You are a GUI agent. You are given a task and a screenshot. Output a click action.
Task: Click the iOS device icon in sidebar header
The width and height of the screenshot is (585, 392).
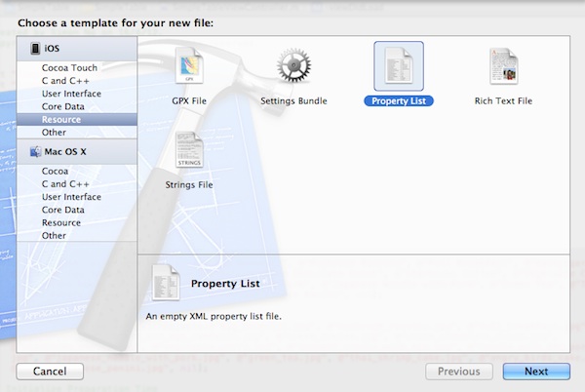[36, 48]
